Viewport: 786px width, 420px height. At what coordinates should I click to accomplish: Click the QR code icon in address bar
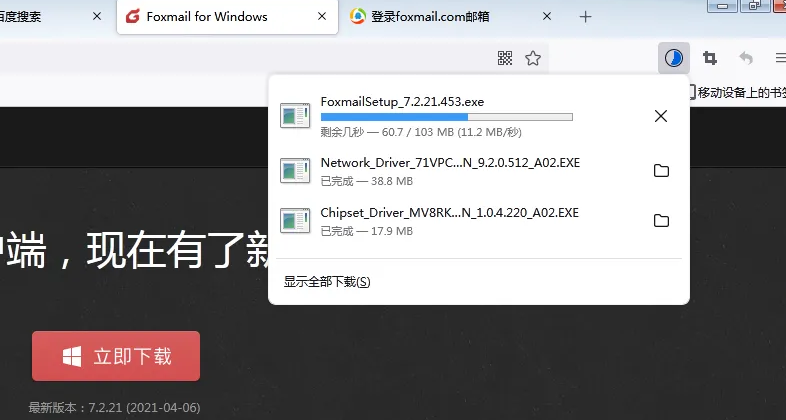505,58
